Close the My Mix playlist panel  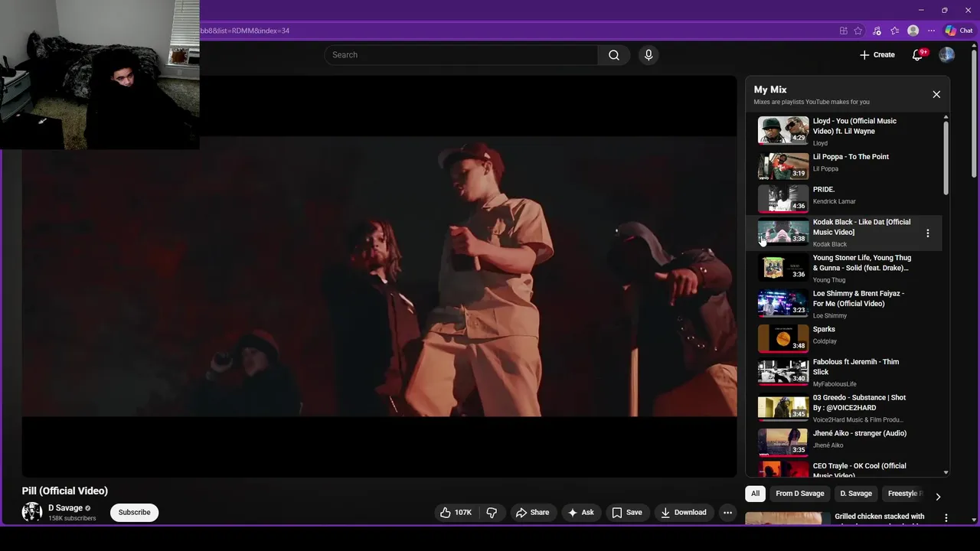tap(936, 94)
